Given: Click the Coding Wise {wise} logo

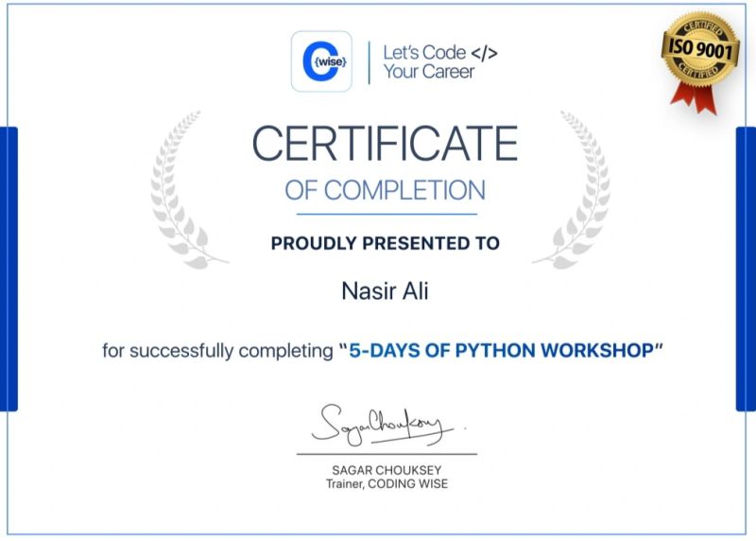Looking at the screenshot, I should pyautogui.click(x=321, y=61).
